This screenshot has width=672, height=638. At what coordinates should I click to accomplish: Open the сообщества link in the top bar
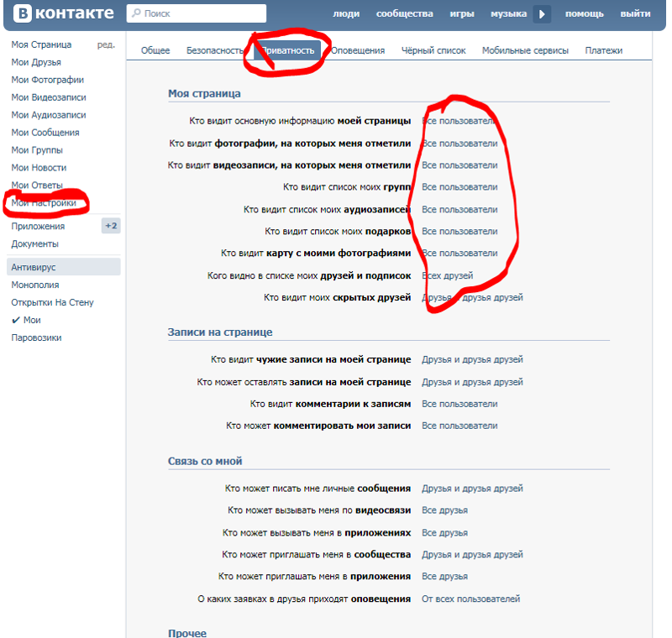tap(405, 14)
